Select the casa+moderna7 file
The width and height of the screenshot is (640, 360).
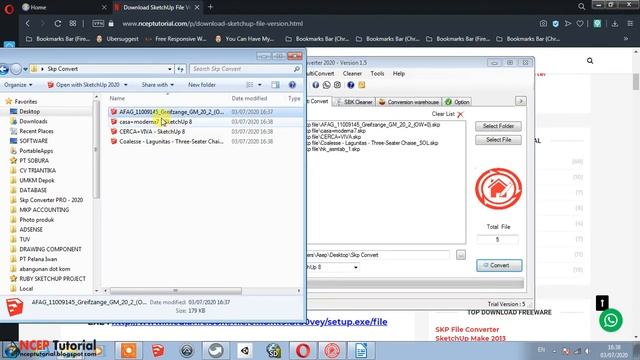point(156,122)
